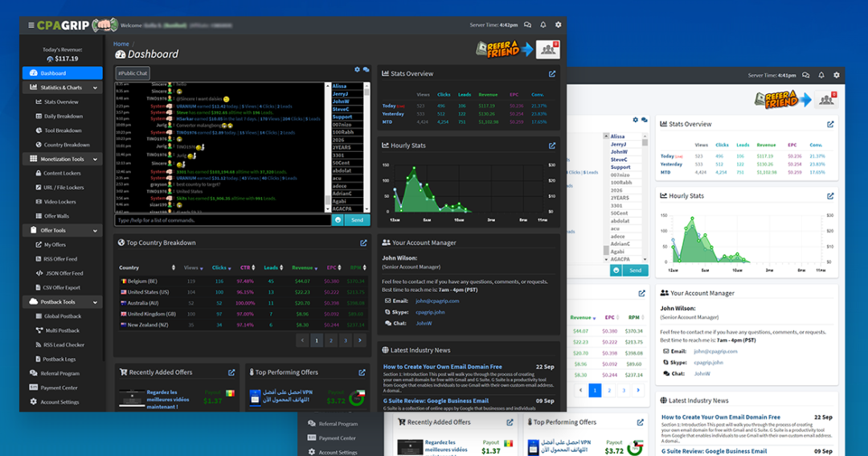Click the chat command input field in dark panel
868x456 pixels.
click(223, 220)
